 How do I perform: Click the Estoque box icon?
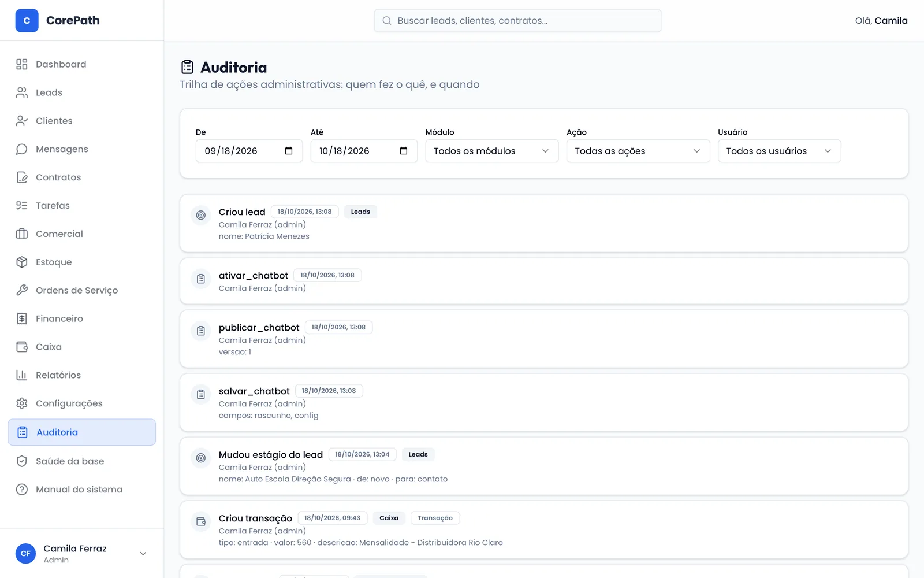coord(22,262)
